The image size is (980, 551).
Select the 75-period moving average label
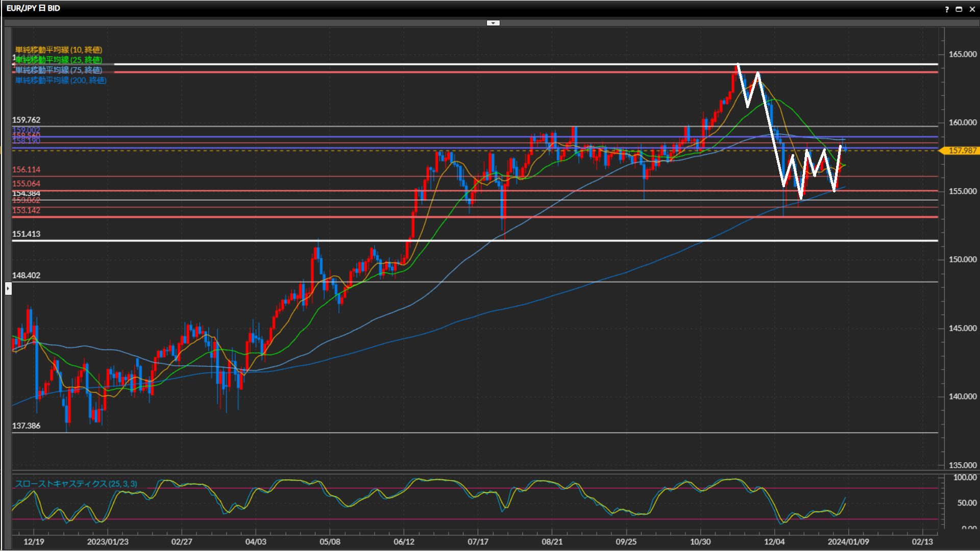tap(58, 70)
